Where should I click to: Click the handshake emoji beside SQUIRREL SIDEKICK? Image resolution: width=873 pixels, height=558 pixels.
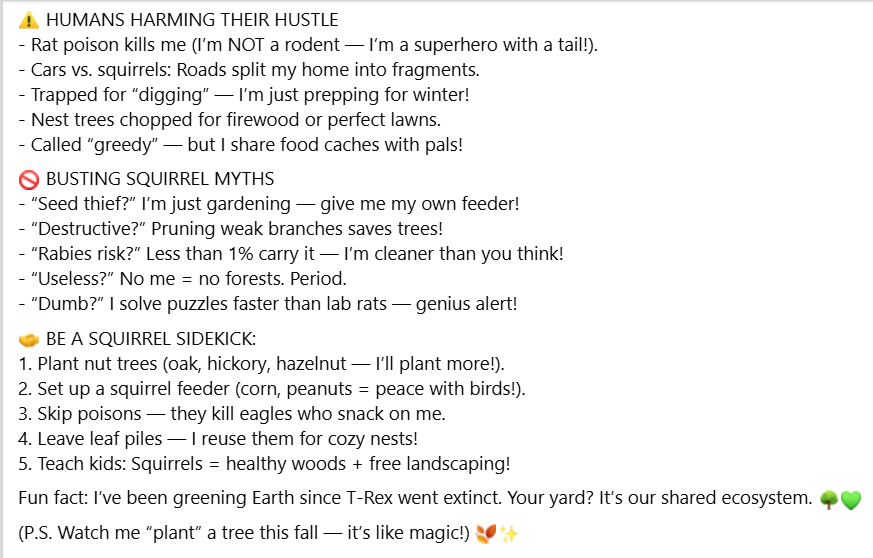click(28, 339)
